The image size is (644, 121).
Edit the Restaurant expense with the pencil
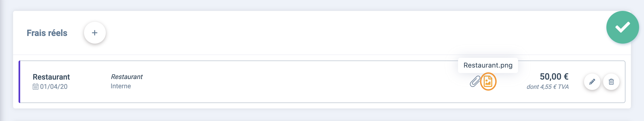592,82
